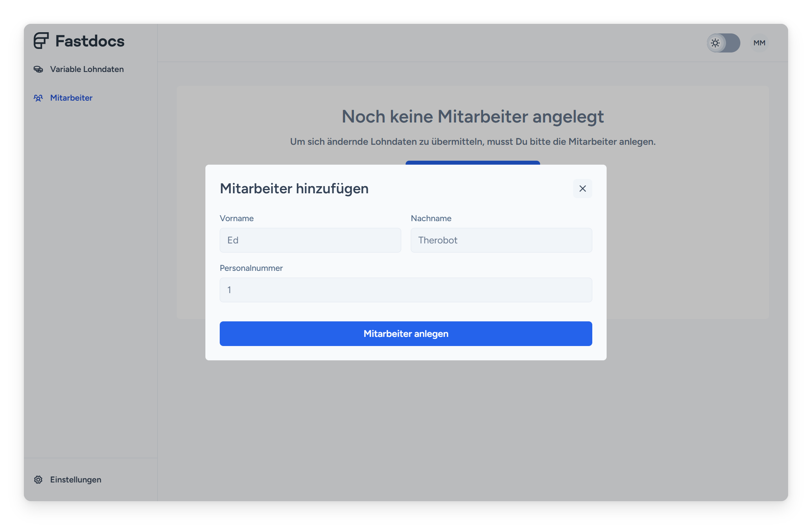Click the Einstellungen gear icon

point(38,480)
